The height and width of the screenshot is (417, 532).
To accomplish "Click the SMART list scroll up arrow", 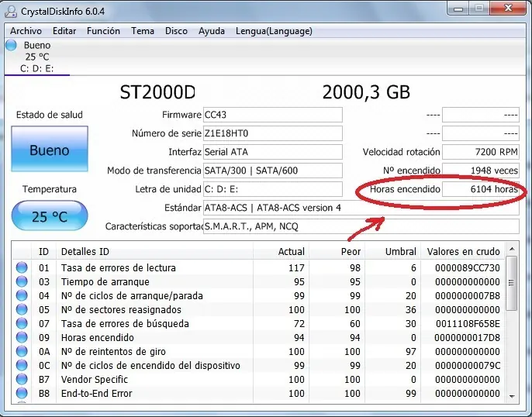I will pos(512,249).
